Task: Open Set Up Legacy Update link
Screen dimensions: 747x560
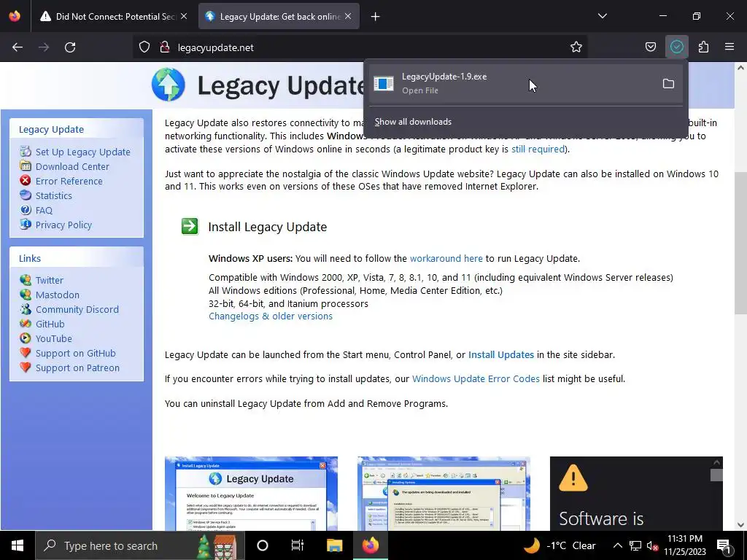Action: [x=83, y=152]
